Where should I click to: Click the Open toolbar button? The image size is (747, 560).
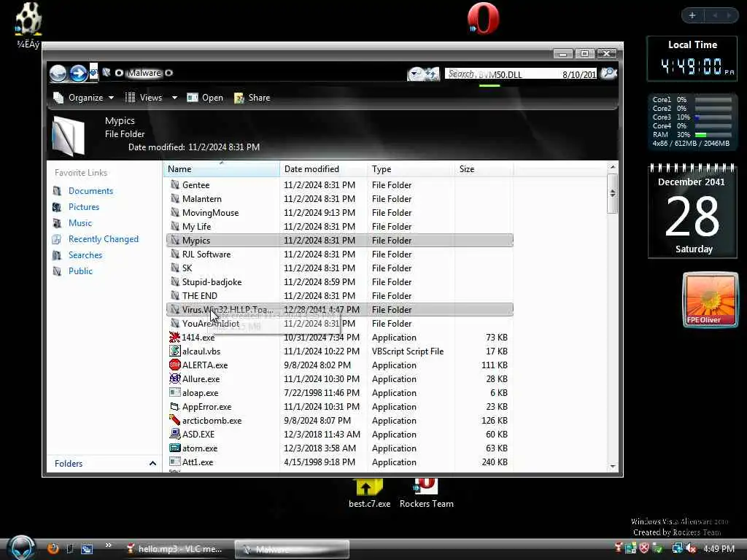[205, 98]
